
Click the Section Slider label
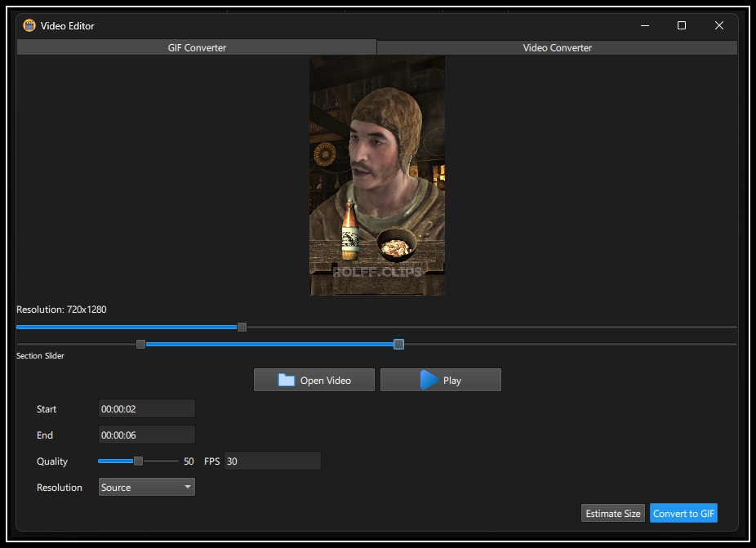point(40,355)
